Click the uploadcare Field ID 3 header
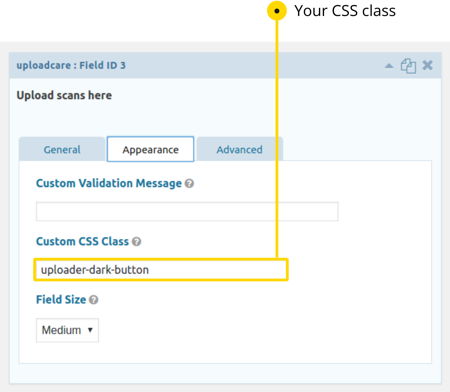450x392 pixels. (71, 65)
